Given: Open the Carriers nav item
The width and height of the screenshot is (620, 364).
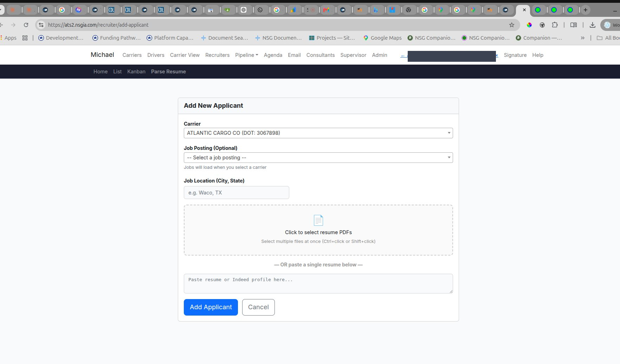Looking at the screenshot, I should pos(132,55).
